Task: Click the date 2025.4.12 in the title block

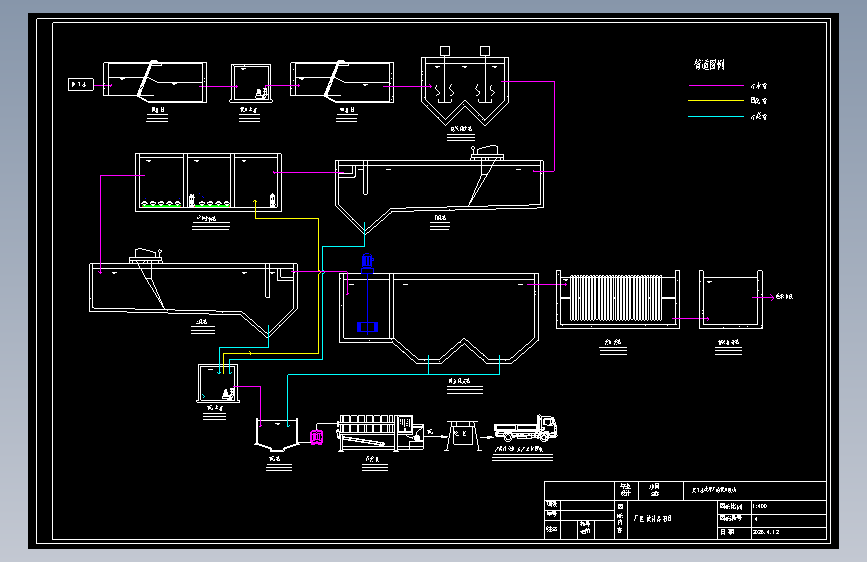Action: pyautogui.click(x=766, y=532)
